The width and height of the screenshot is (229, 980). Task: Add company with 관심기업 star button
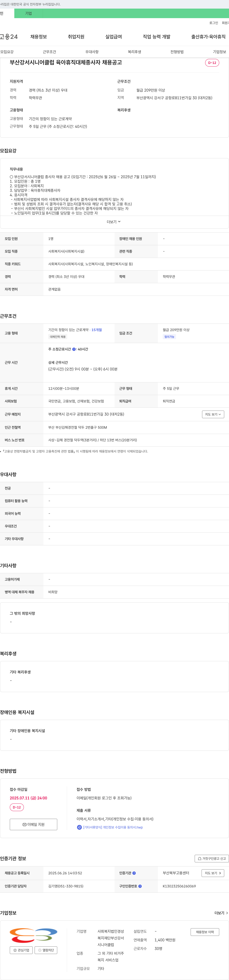pos(21,950)
